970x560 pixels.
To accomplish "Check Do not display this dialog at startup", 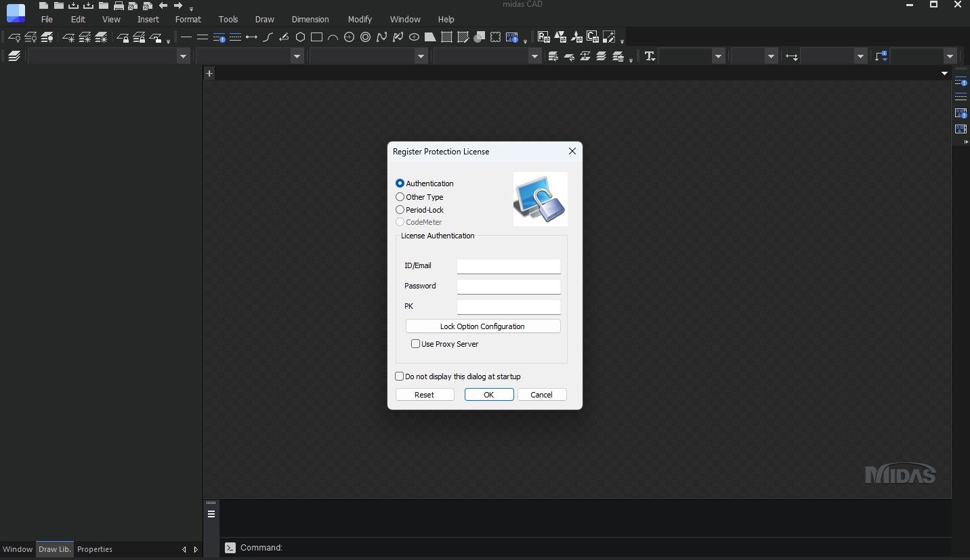I will [x=400, y=376].
